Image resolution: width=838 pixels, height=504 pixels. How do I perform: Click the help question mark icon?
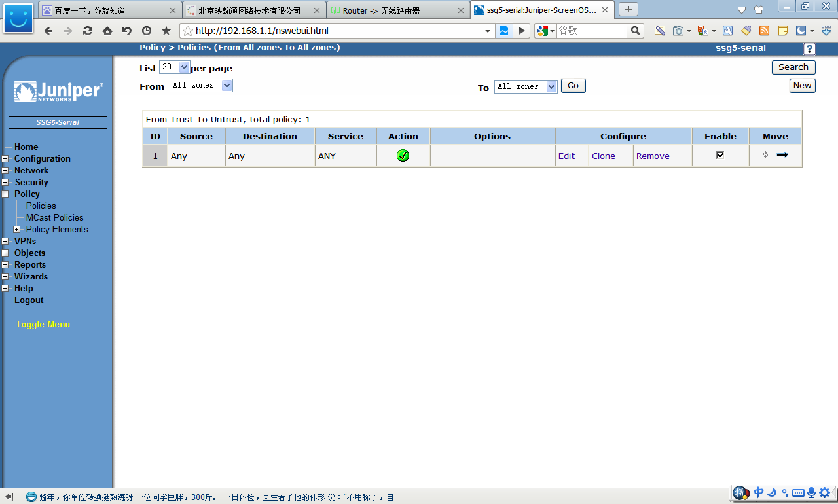tap(809, 49)
